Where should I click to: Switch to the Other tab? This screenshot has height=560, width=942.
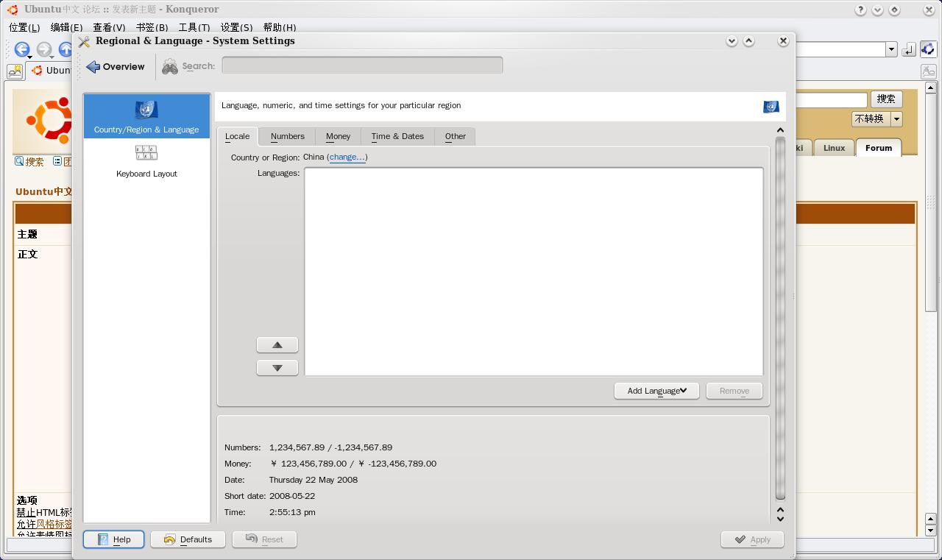point(455,136)
